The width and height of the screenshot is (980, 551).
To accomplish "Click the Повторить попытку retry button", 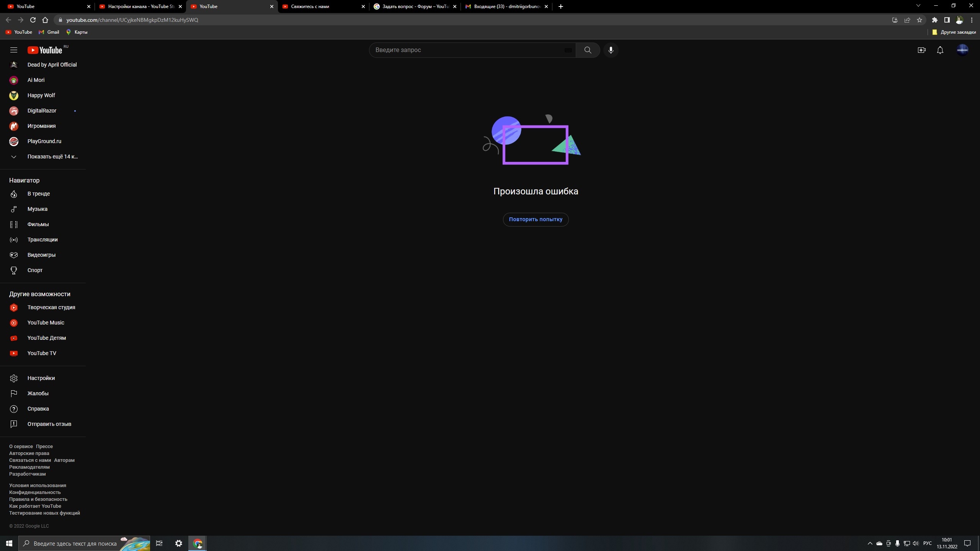I will pos(536,219).
